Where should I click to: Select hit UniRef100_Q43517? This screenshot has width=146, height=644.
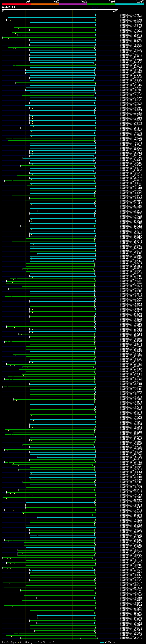tap(131, 371)
